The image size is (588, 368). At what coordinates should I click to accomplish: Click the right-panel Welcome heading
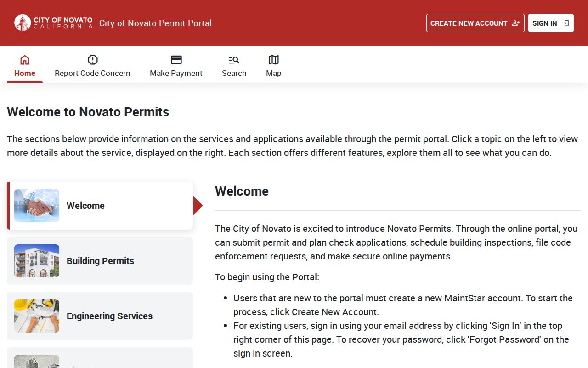(242, 191)
